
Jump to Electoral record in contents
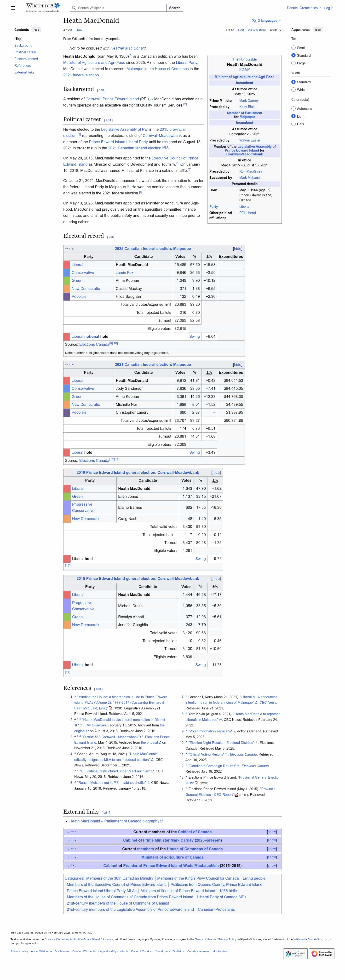coord(26,59)
